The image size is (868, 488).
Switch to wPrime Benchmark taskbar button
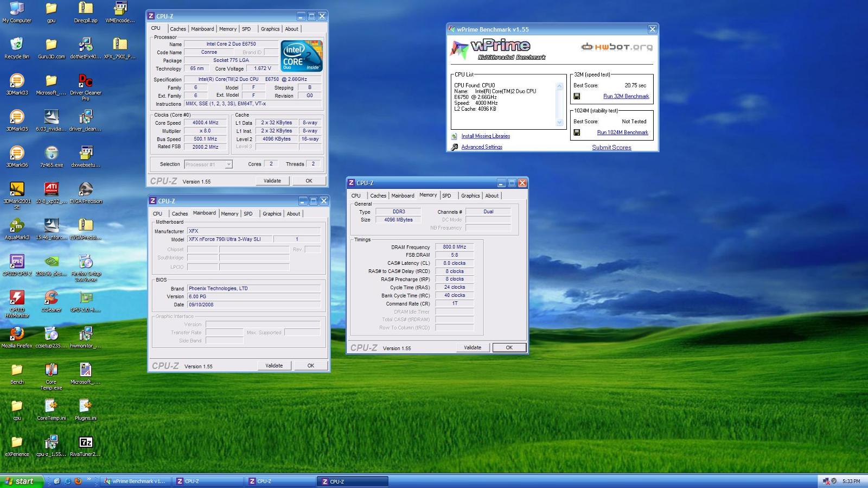136,481
